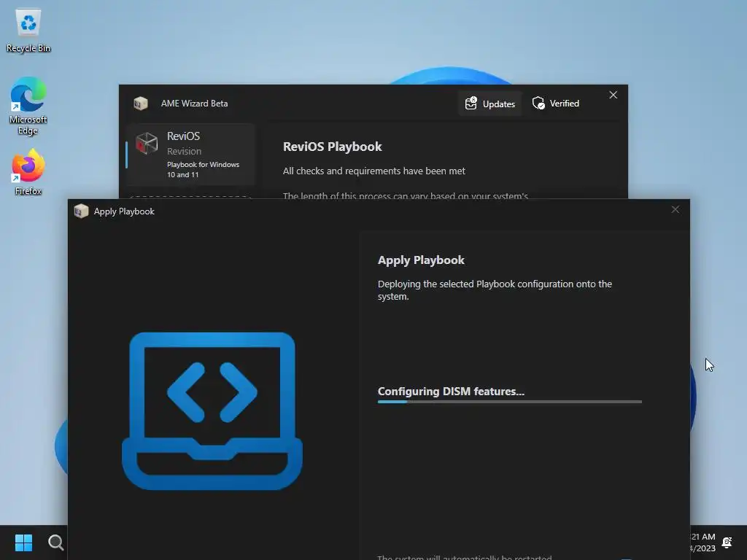747x560 pixels.
Task: Open the Recycle Bin desktop icon
Action: pyautogui.click(x=28, y=31)
